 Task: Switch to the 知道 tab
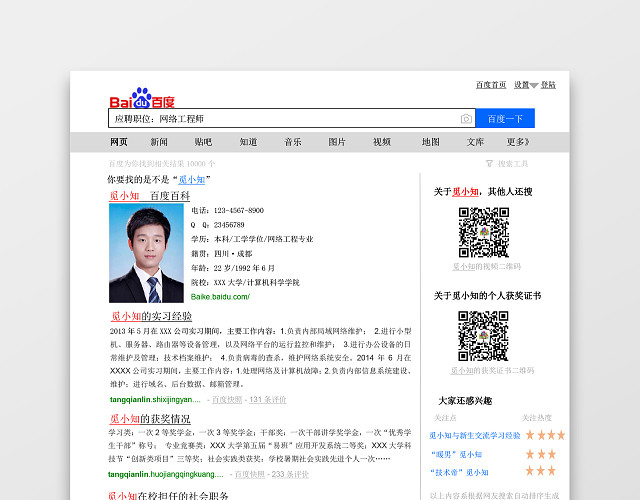(x=248, y=142)
